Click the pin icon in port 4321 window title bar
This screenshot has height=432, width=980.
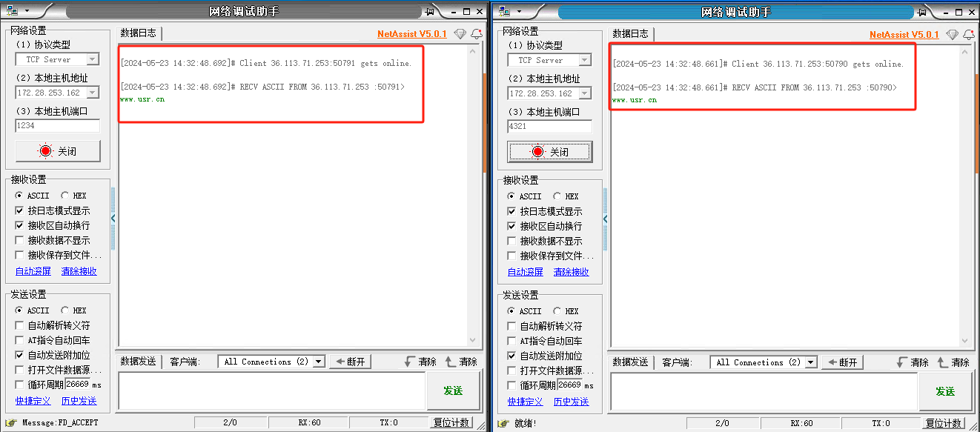pyautogui.click(x=922, y=12)
